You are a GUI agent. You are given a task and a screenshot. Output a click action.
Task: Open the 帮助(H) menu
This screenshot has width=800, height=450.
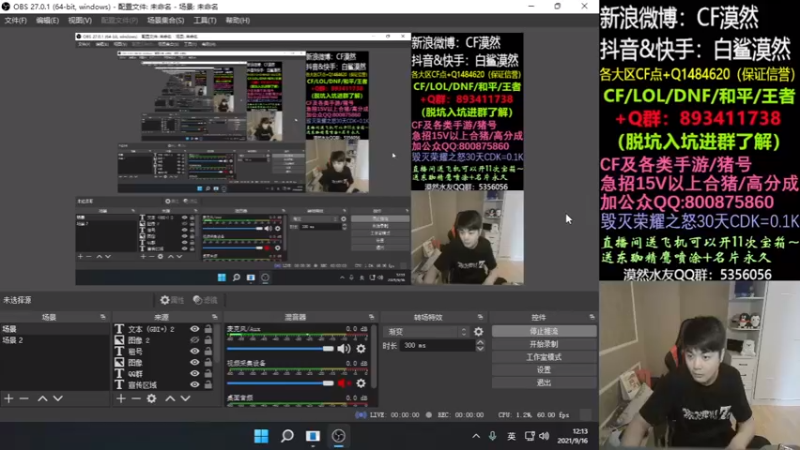pos(238,20)
